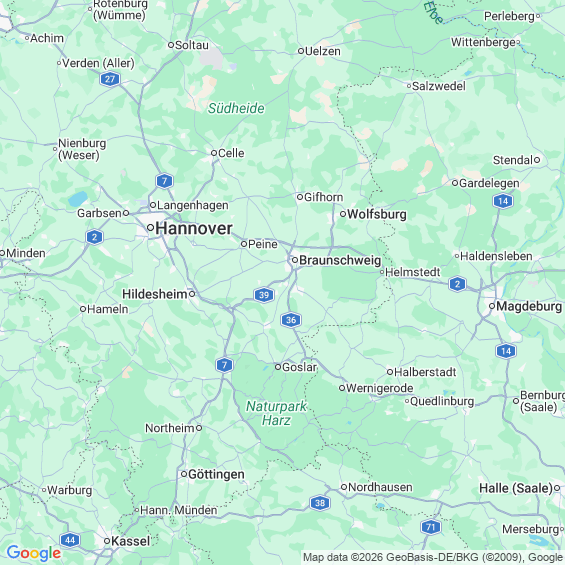
Task: Click the A36 highway shield icon
Action: click(x=291, y=320)
